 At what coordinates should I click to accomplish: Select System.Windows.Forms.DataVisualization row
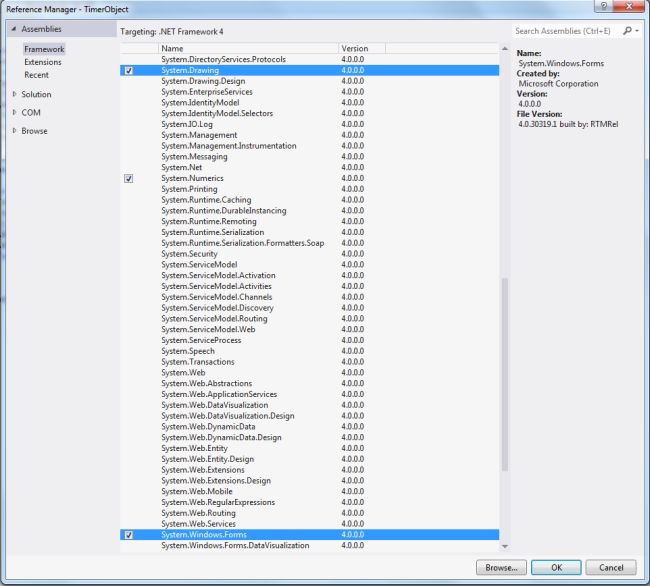tap(310, 545)
